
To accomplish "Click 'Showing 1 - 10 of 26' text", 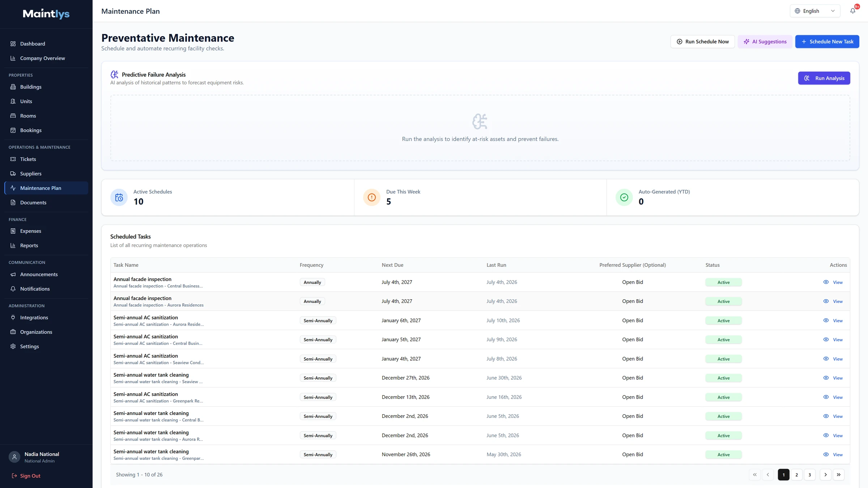I will coord(139,475).
